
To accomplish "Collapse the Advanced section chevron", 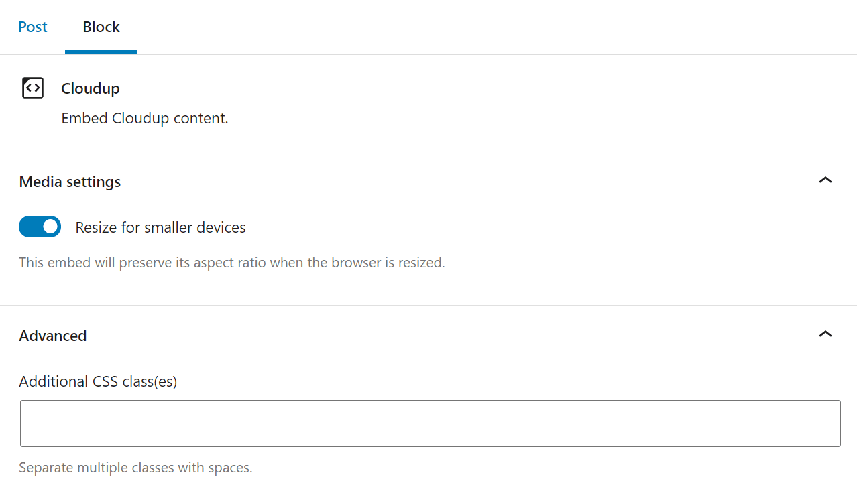I will [x=825, y=334].
